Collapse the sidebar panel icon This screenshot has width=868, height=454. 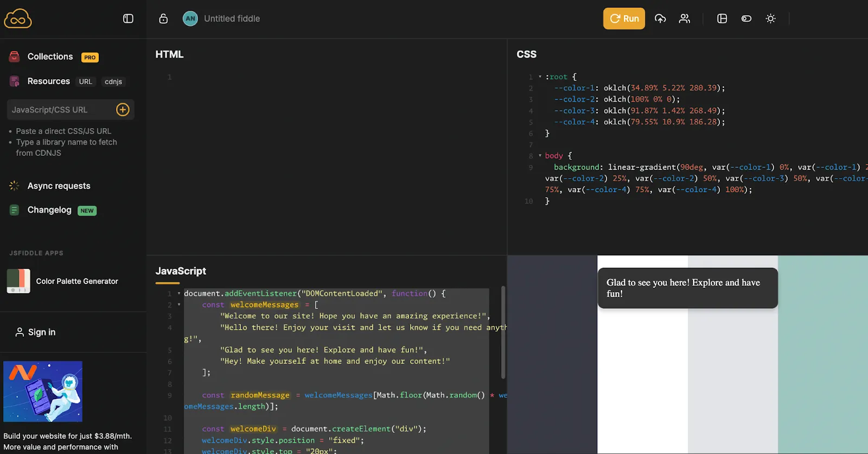128,18
